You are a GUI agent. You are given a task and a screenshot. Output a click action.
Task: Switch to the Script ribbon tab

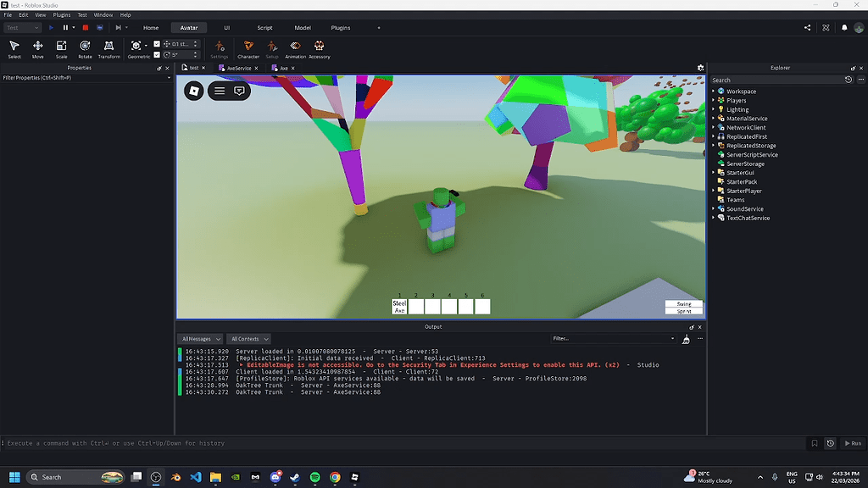[264, 28]
